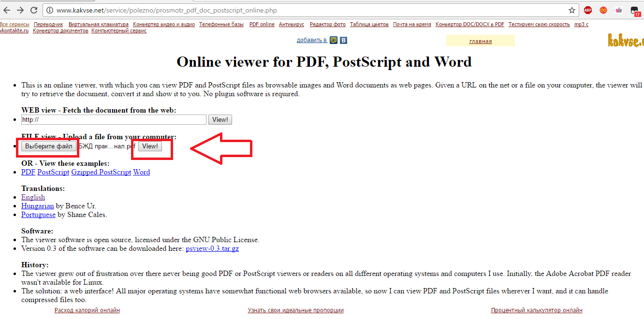Viewport: 644px width, 319px height.
Task: Click the Выберите файл button
Action: tap(48, 146)
